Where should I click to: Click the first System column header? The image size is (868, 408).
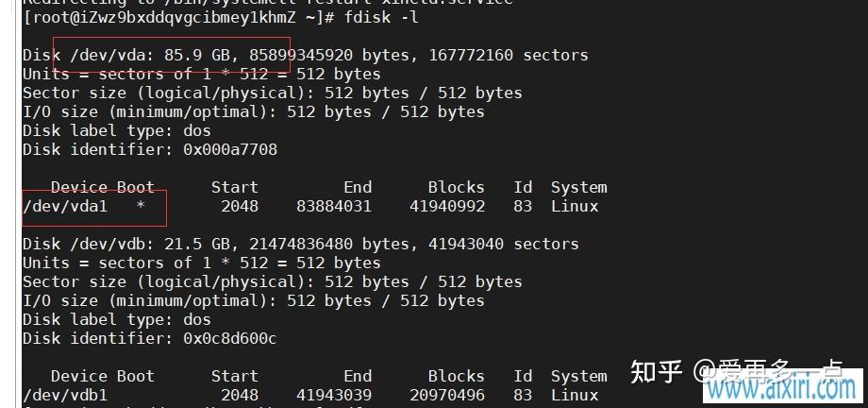pyautogui.click(x=579, y=188)
